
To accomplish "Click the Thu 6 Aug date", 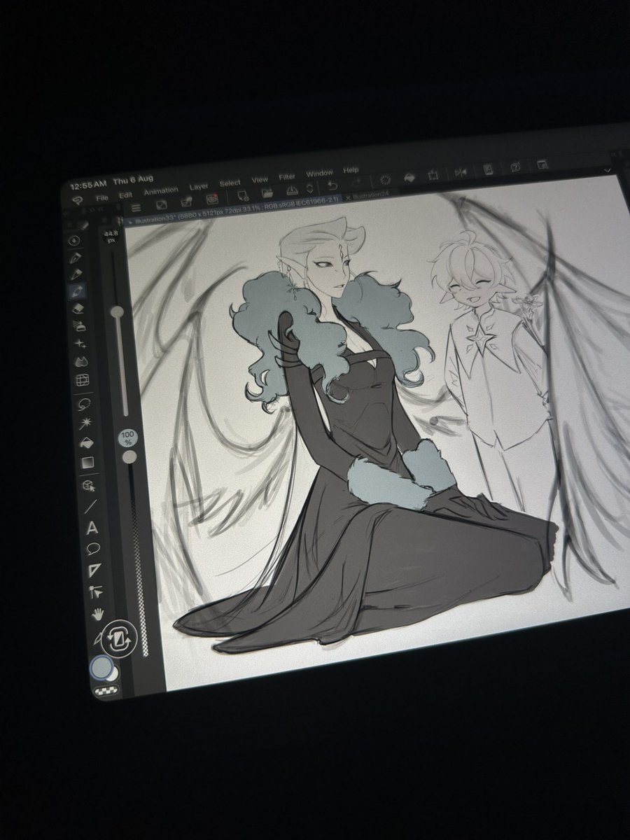I will [x=133, y=180].
